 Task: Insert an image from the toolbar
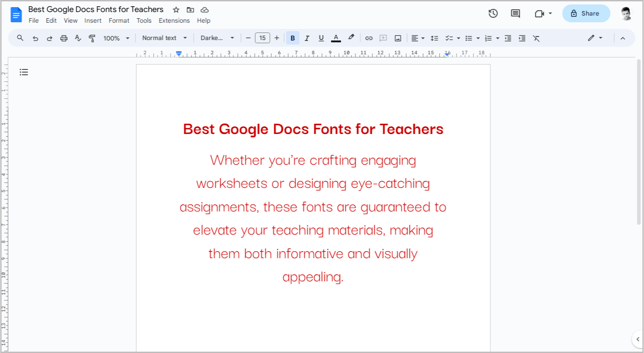tap(397, 38)
